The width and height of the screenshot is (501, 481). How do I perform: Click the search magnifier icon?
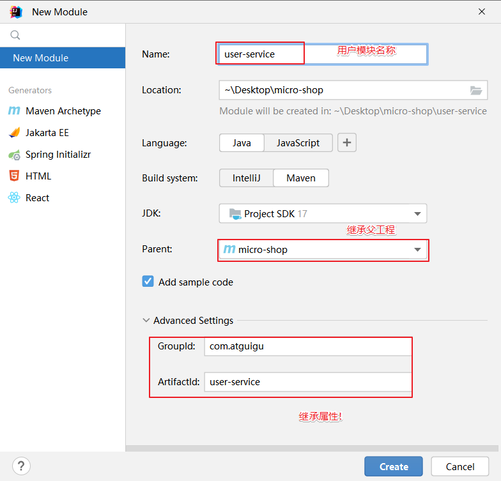(x=15, y=35)
